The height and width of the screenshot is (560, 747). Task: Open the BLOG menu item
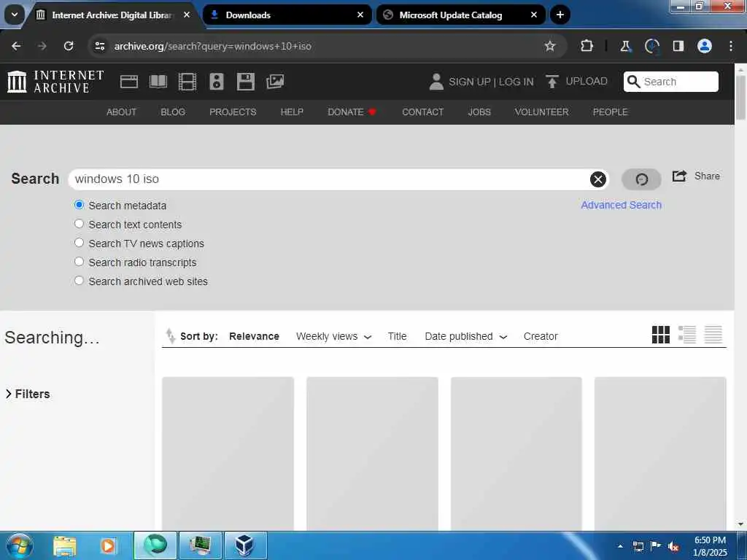pos(173,112)
